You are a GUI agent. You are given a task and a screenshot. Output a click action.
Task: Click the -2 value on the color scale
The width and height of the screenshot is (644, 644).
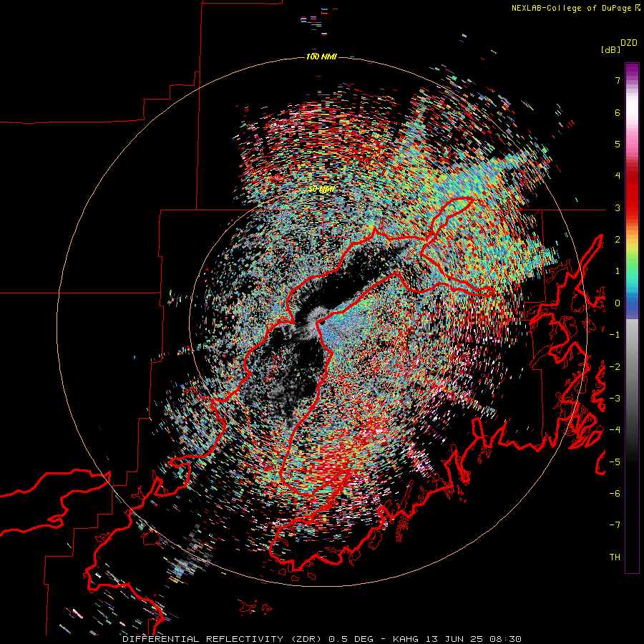tap(615, 367)
